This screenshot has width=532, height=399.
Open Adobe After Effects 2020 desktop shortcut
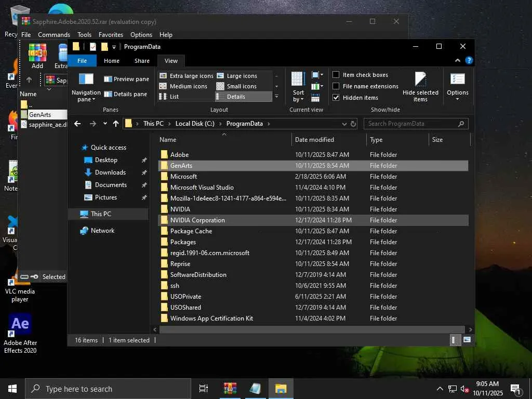point(20,334)
